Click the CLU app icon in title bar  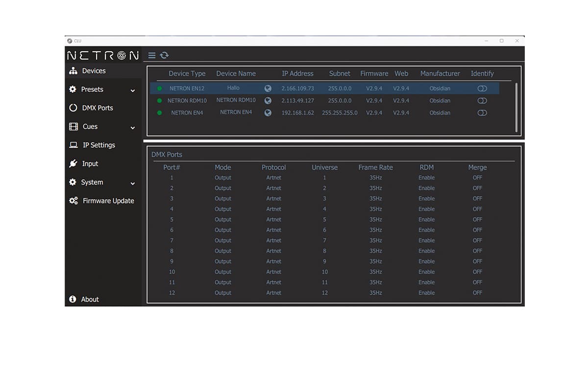tap(70, 41)
